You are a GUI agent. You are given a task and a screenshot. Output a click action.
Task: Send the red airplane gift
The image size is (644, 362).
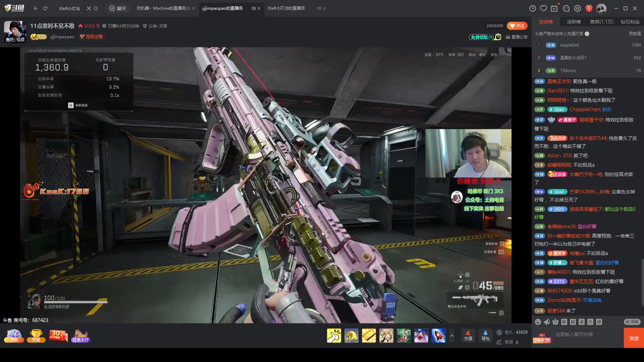[x=421, y=336]
